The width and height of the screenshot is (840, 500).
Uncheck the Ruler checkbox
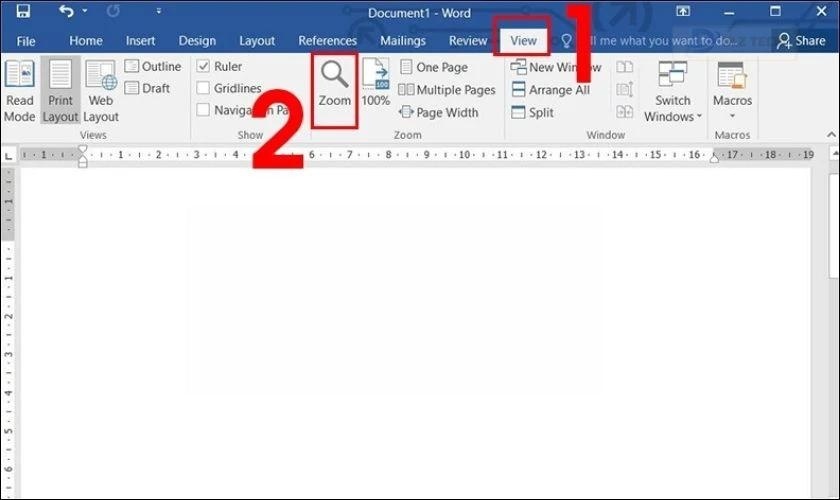[x=203, y=66]
